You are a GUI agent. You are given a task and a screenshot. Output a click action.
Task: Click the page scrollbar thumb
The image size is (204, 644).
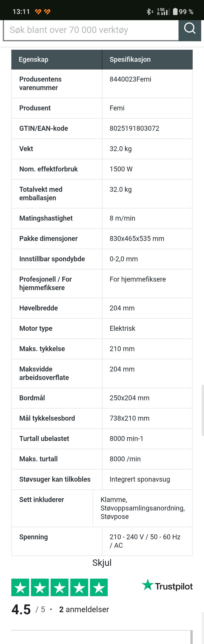tap(203, 410)
